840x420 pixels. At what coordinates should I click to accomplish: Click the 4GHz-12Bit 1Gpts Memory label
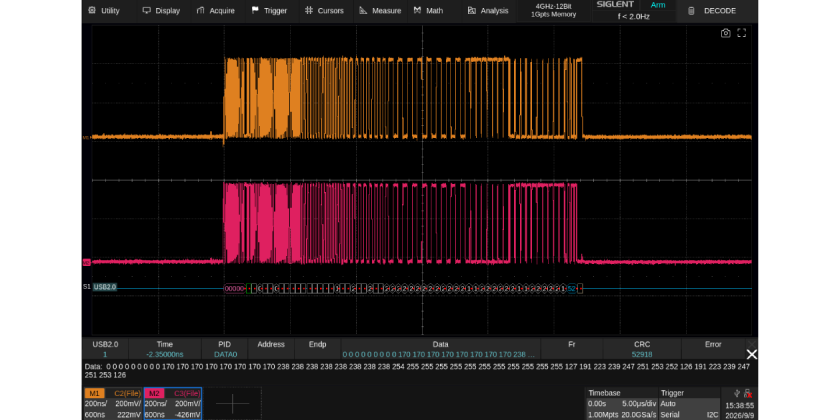[553, 11]
